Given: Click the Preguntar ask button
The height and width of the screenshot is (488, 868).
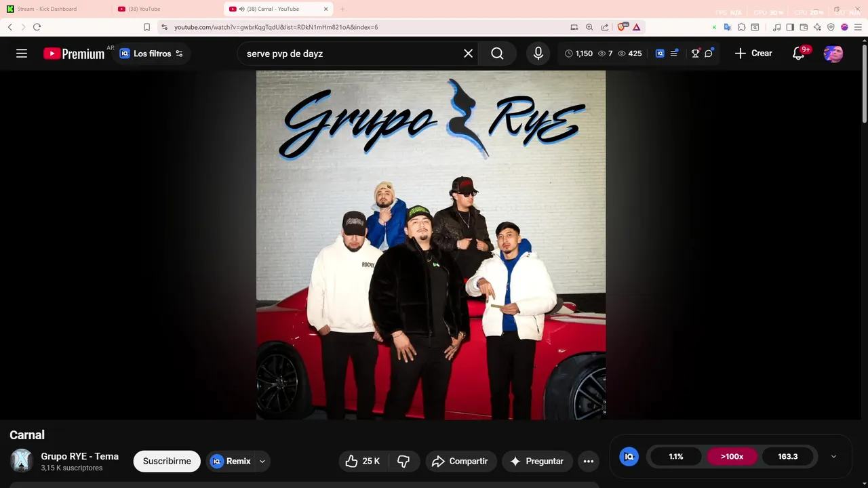Looking at the screenshot, I should coord(537,461).
